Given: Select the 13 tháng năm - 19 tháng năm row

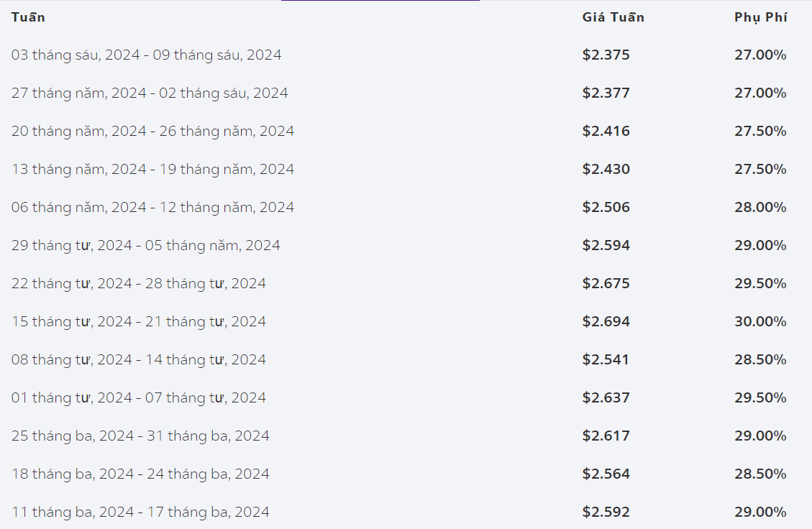Looking at the screenshot, I should point(406,169).
